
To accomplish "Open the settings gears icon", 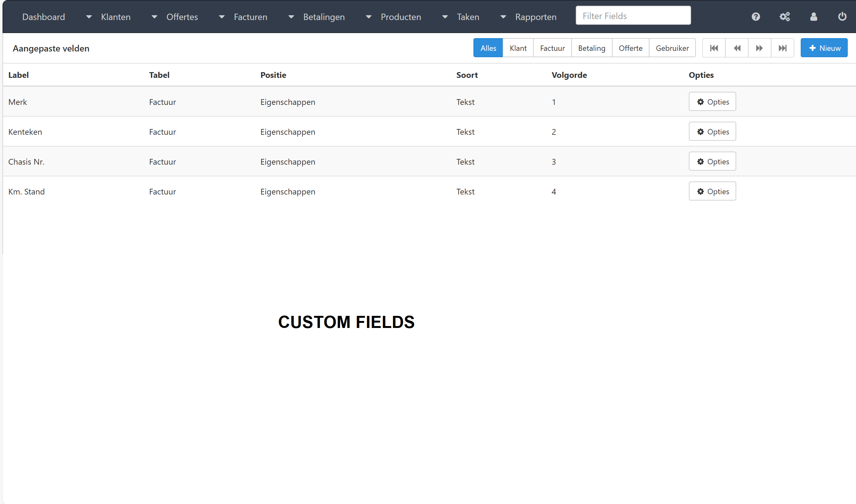I will tap(784, 17).
